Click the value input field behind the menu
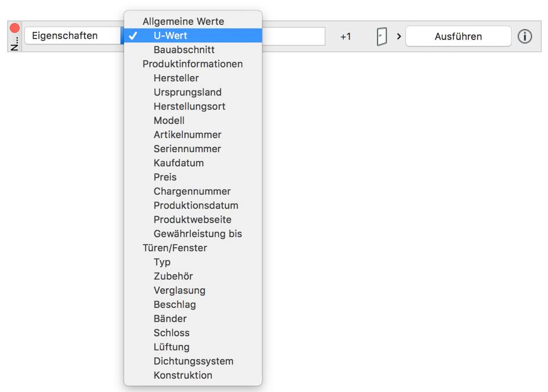548x392 pixels. (x=294, y=37)
